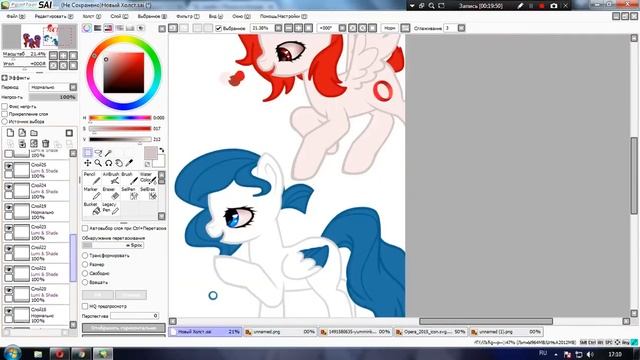Activate the zoom magnifier tool
The width and height of the screenshot is (640, 360).
(98, 163)
